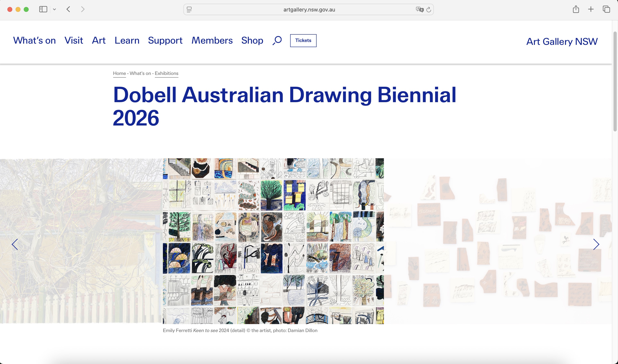The width and height of the screenshot is (618, 364).
Task: Open the Shop menu item
Action: (x=252, y=41)
